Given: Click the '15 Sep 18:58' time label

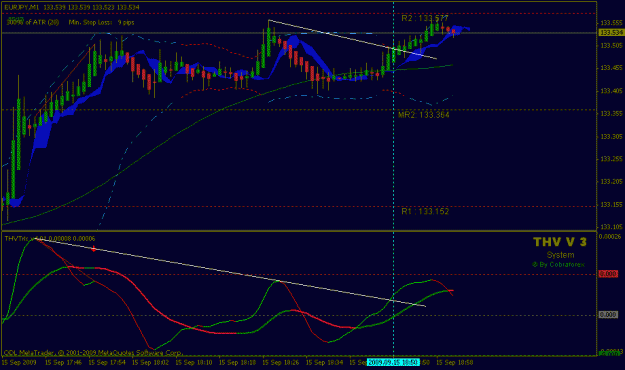Looking at the screenshot, I should click(x=454, y=362).
